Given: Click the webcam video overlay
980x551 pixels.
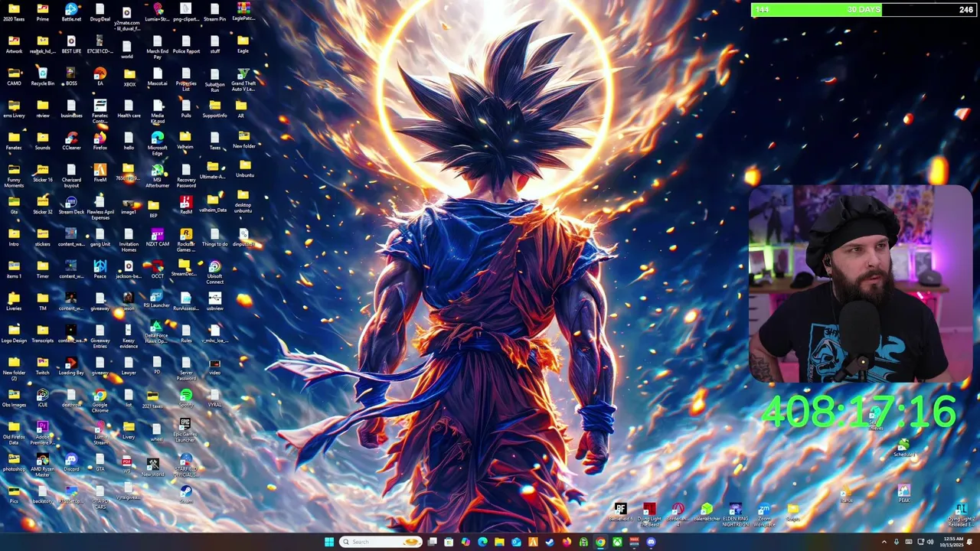Looking at the screenshot, I should click(x=860, y=283).
